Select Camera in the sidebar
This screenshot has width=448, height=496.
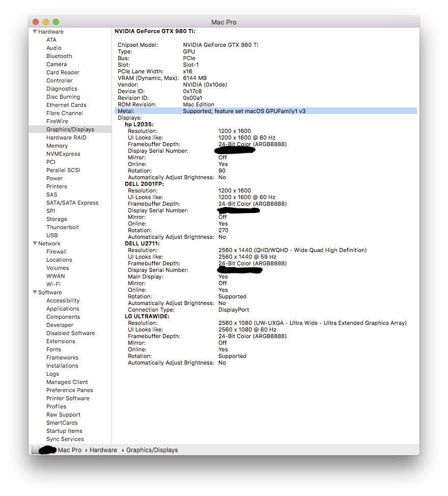tap(57, 64)
